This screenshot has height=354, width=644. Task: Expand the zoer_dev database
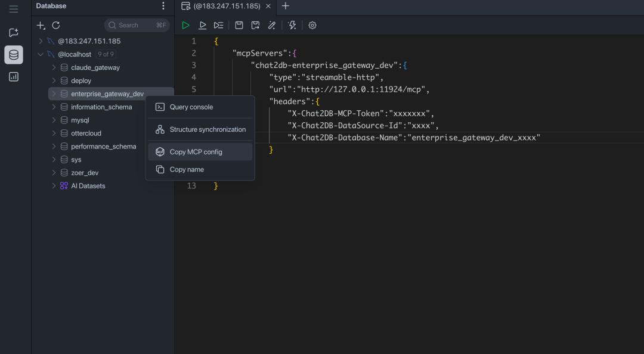(x=54, y=172)
